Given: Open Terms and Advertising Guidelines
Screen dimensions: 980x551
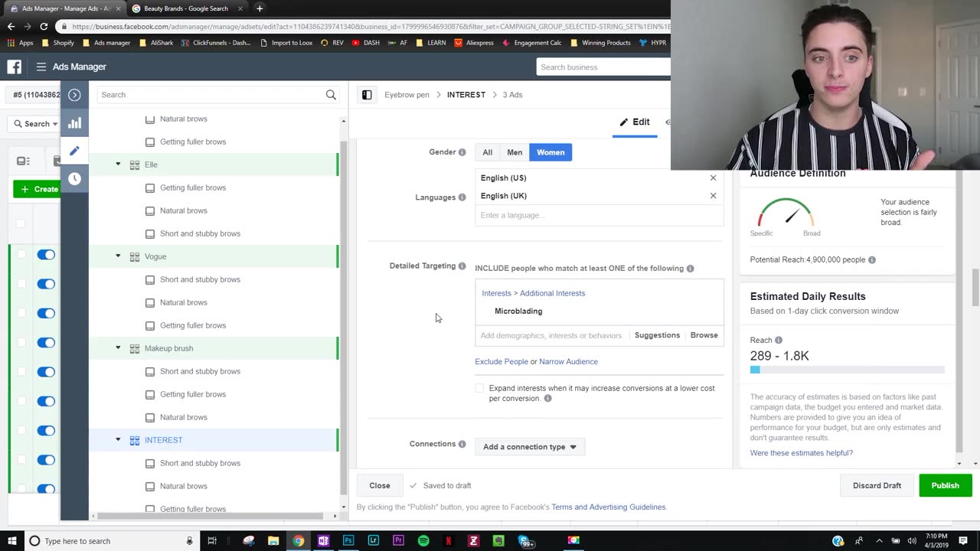Looking at the screenshot, I should pos(608,507).
